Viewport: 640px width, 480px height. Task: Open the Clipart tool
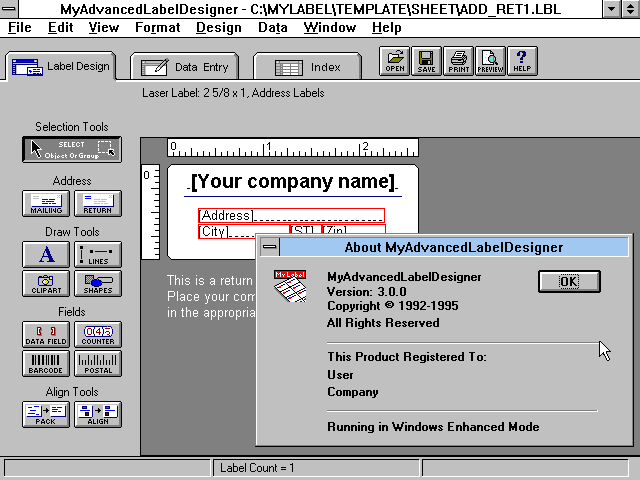pos(46,283)
